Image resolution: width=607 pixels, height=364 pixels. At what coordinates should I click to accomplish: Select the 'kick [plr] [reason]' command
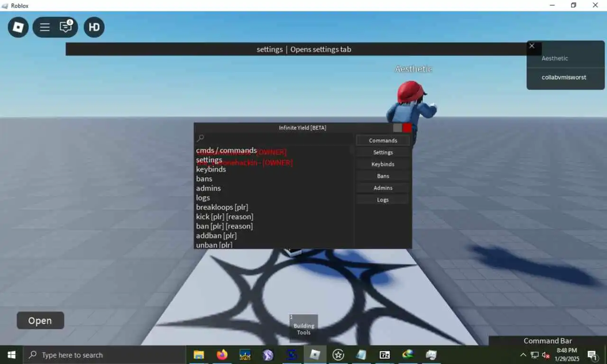coord(225,217)
